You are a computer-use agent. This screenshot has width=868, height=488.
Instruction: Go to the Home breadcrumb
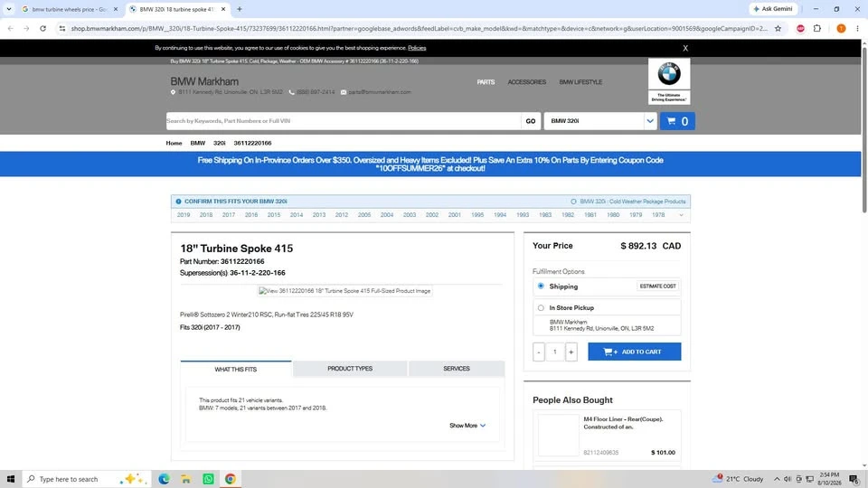pos(174,143)
